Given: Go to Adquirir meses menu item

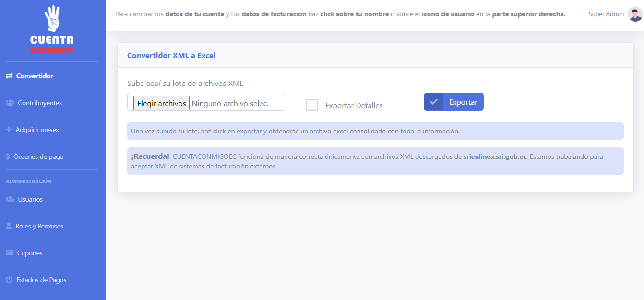Looking at the screenshot, I should (x=37, y=130).
